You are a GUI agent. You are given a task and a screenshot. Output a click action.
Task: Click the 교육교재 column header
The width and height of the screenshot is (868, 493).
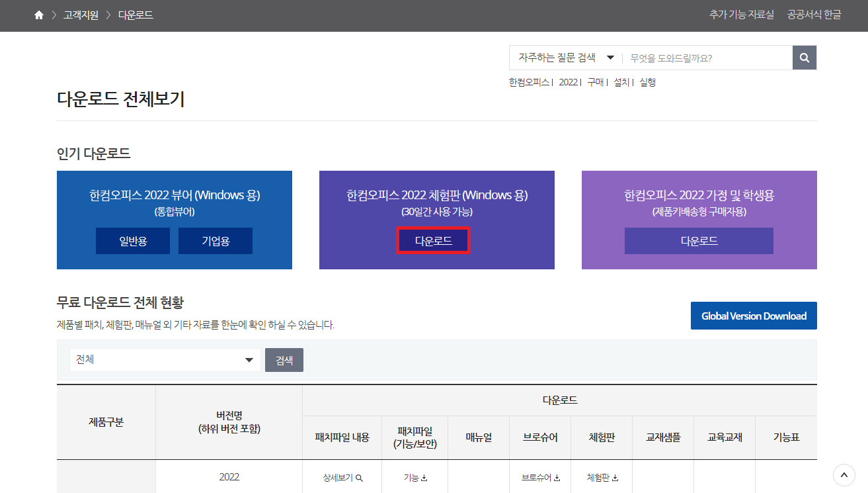(725, 437)
